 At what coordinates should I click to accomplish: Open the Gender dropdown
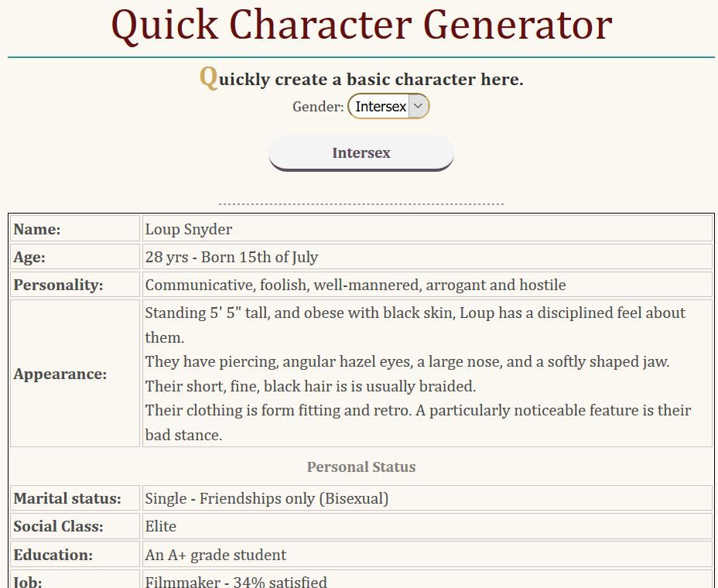pyautogui.click(x=388, y=107)
